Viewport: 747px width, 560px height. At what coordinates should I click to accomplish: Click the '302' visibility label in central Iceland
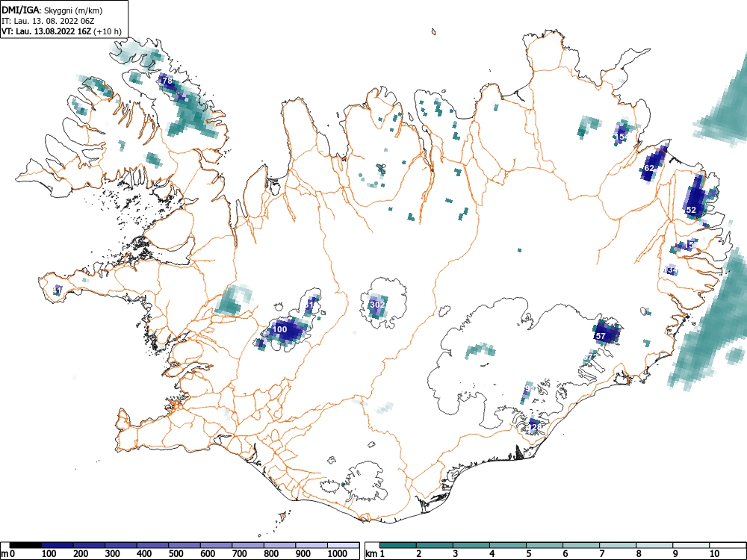point(377,305)
